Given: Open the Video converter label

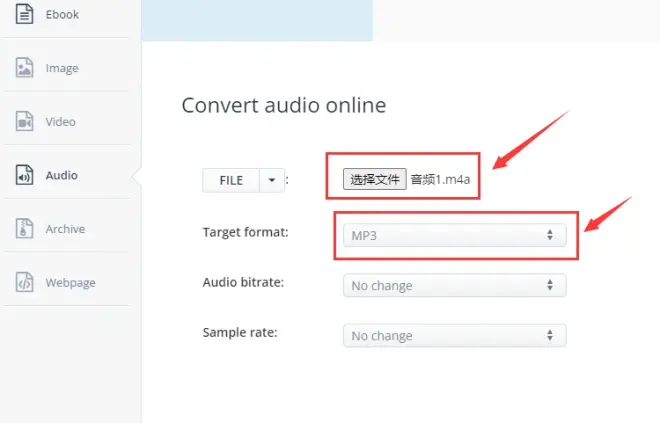Looking at the screenshot, I should coord(60,121).
